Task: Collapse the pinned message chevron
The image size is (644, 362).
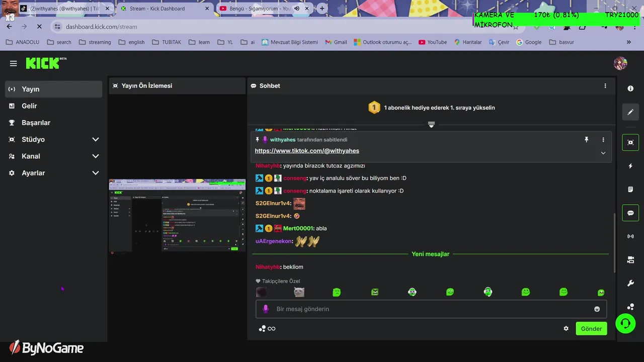Action: tap(603, 153)
